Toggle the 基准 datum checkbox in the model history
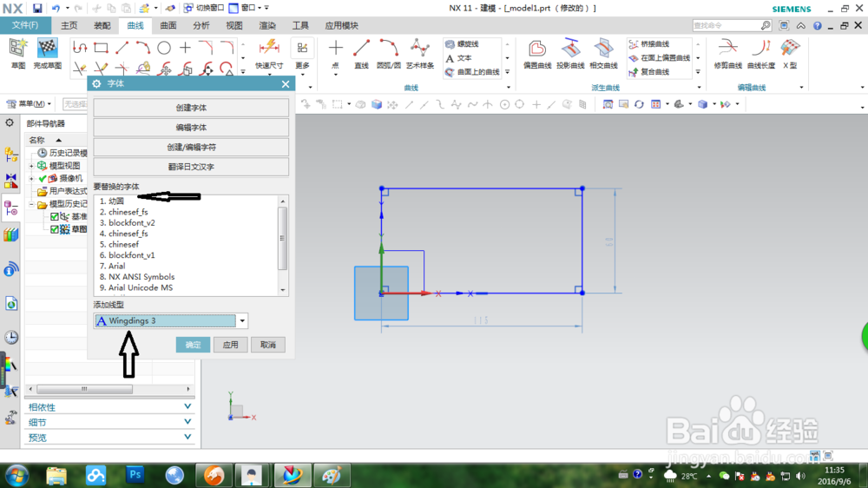 54,216
